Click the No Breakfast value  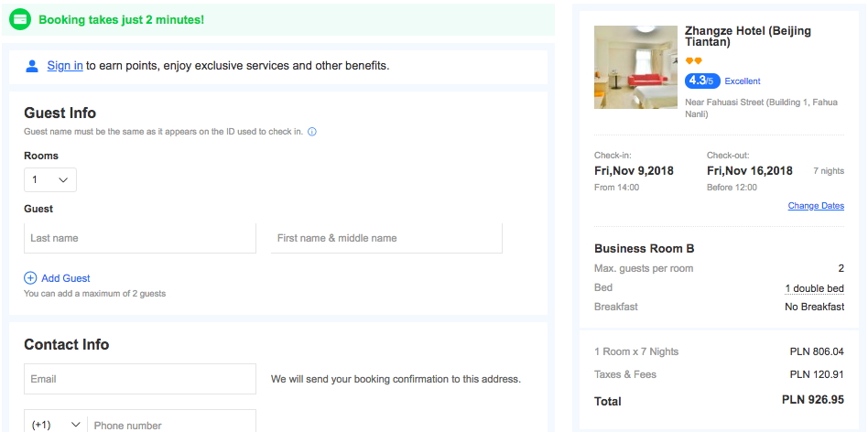[x=814, y=307]
